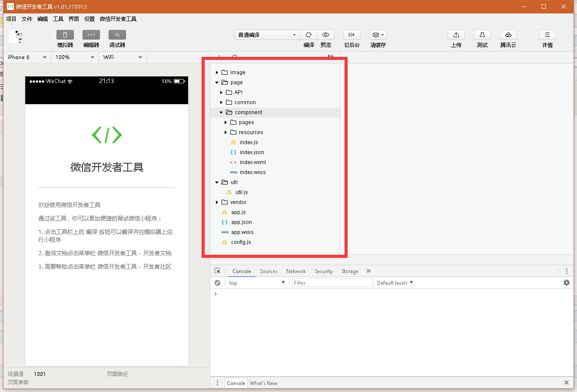Open the 设置 menu

[90, 19]
